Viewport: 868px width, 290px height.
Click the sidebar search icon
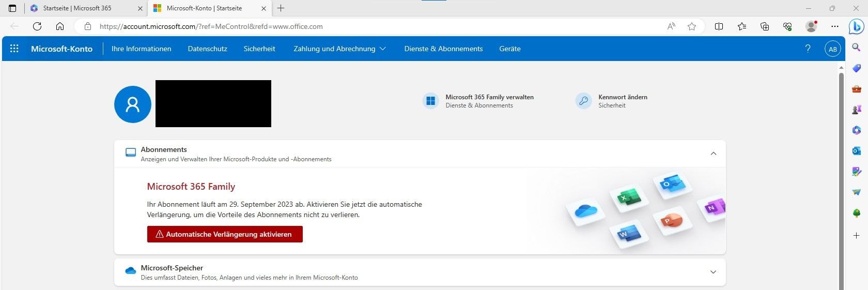pos(856,48)
